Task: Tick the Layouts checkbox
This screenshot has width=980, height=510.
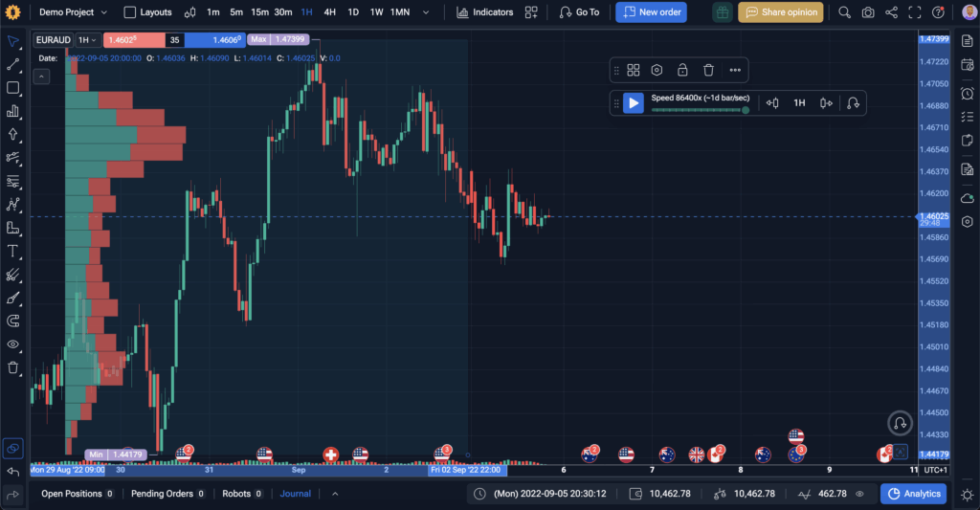Action: (130, 12)
